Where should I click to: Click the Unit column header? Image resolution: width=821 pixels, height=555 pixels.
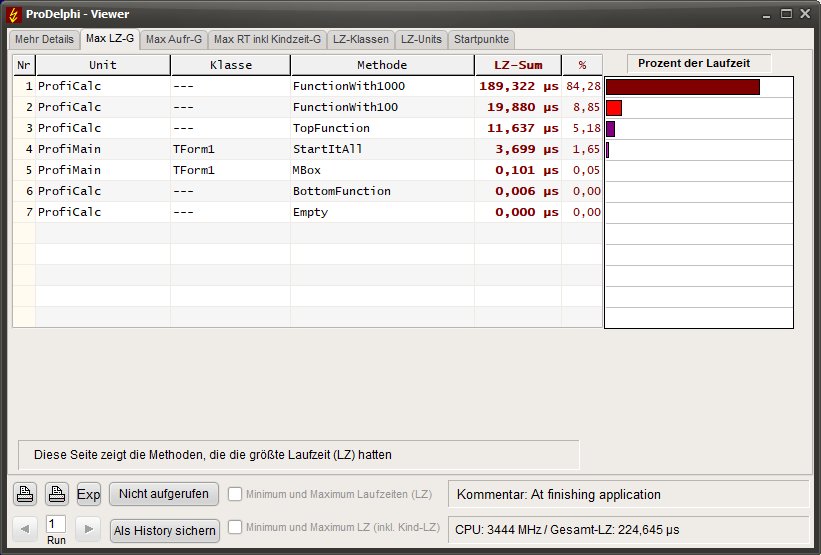pos(103,65)
